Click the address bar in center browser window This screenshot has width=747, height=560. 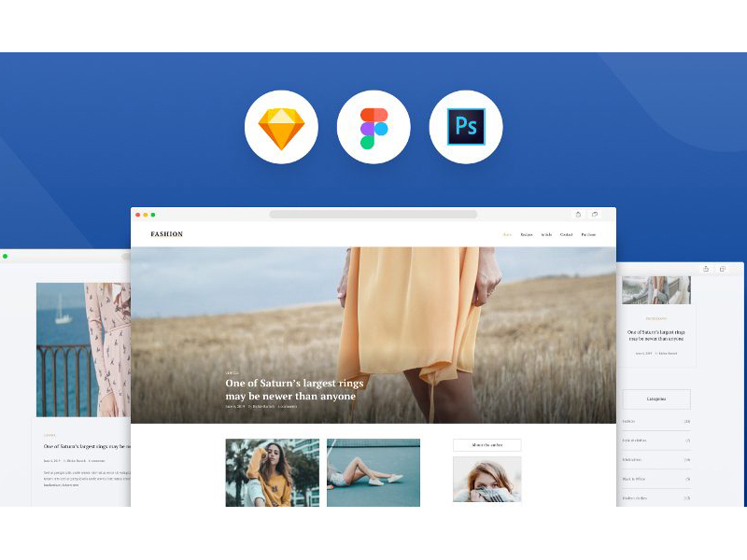(373, 215)
